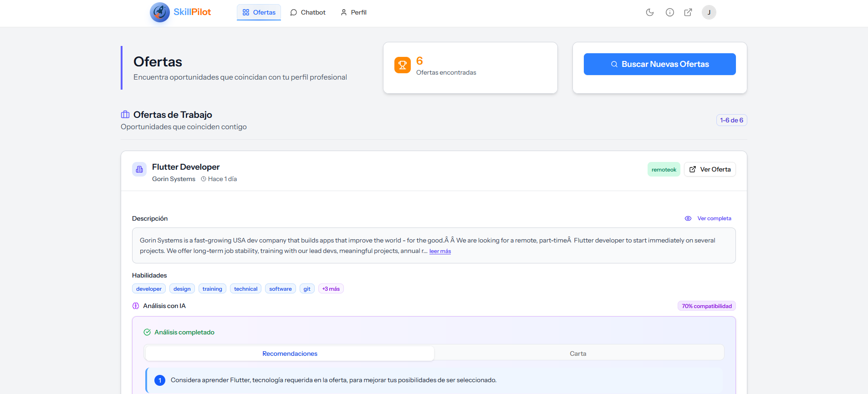This screenshot has height=394, width=868.
Task: Click the external link icon in header
Action: [x=688, y=12]
